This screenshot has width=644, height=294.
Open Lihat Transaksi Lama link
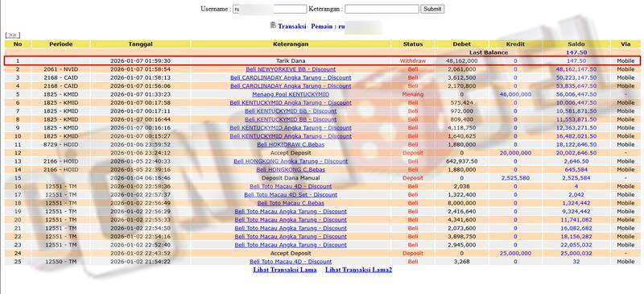pos(285,270)
